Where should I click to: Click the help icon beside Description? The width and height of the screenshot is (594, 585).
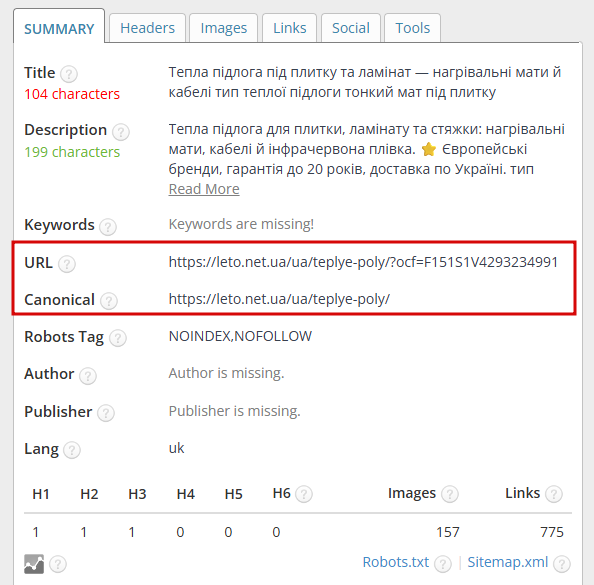tap(121, 132)
